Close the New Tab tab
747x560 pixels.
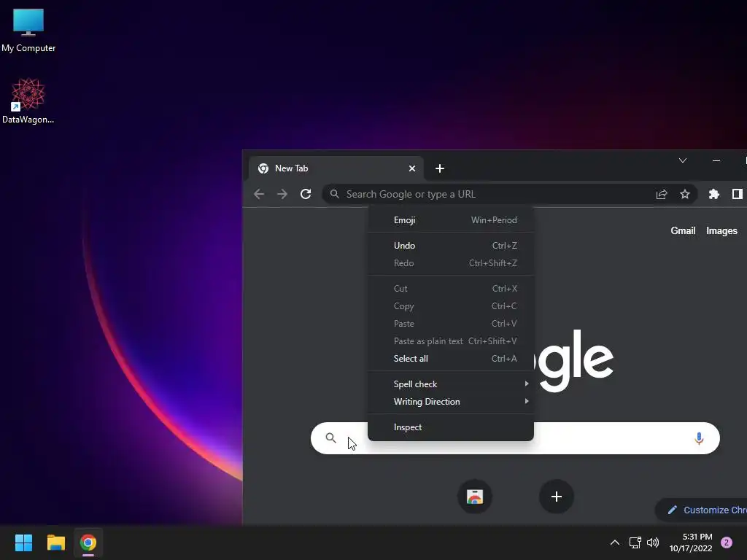point(412,168)
